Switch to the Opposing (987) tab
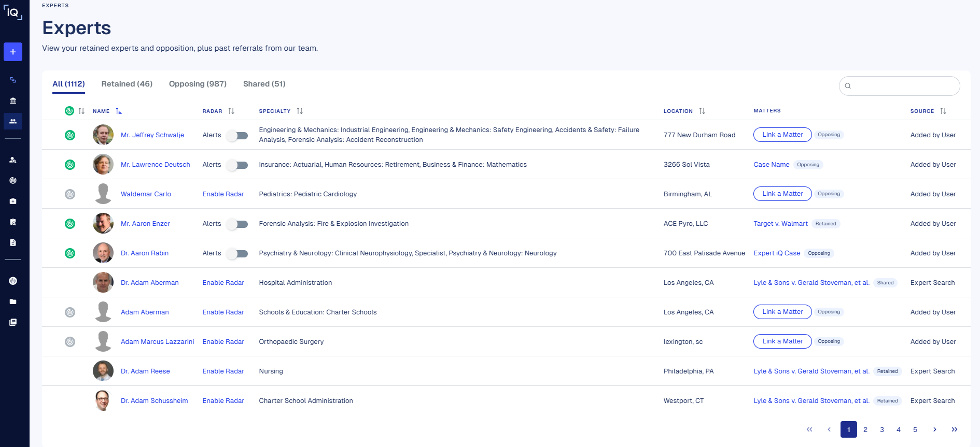980x447 pixels. coord(198,84)
